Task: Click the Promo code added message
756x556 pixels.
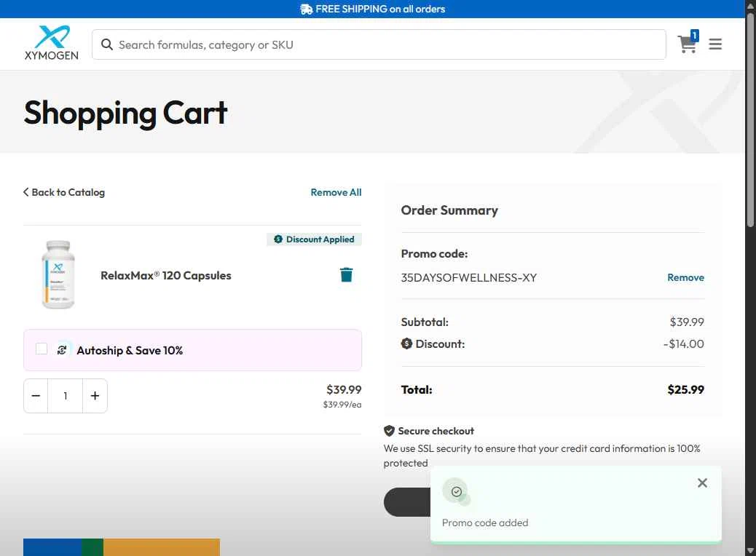Action: tap(484, 523)
